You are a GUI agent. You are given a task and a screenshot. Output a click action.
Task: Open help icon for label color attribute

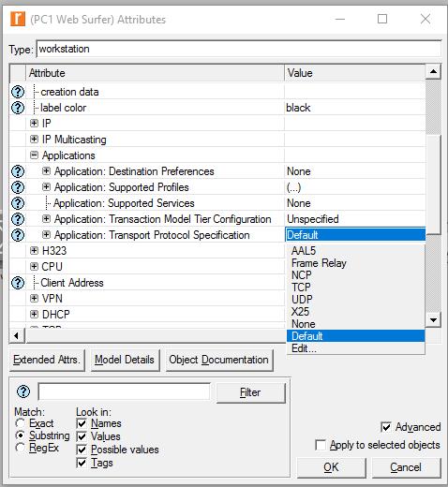pyautogui.click(x=18, y=108)
